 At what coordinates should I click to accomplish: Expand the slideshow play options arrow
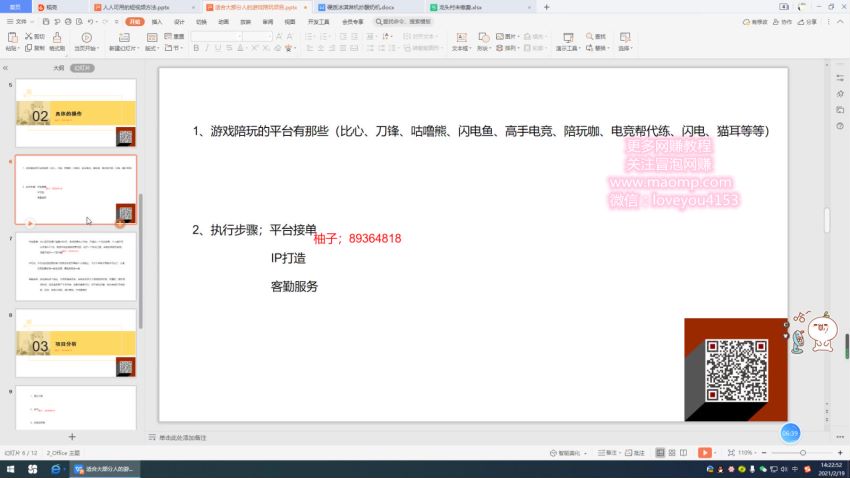tap(715, 453)
